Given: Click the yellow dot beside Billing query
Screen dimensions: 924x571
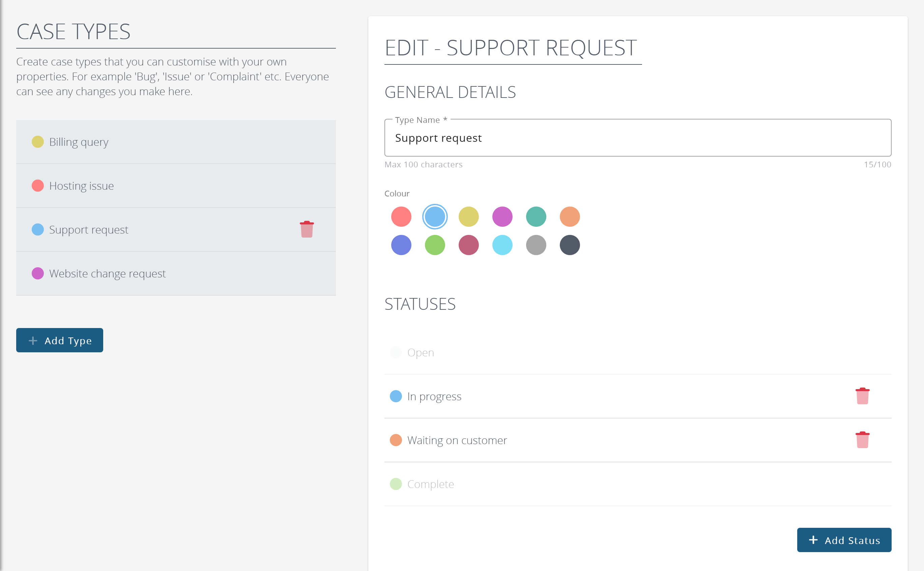Looking at the screenshot, I should (38, 142).
